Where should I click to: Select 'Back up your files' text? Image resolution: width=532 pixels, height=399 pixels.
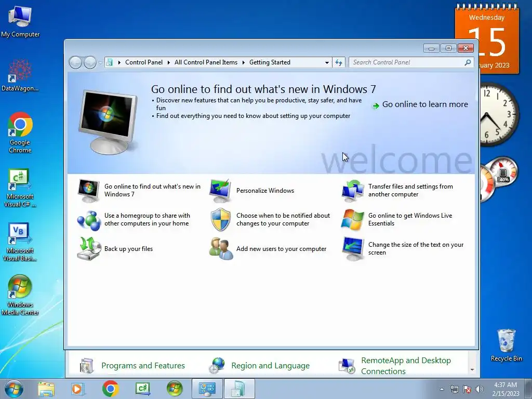pos(128,249)
